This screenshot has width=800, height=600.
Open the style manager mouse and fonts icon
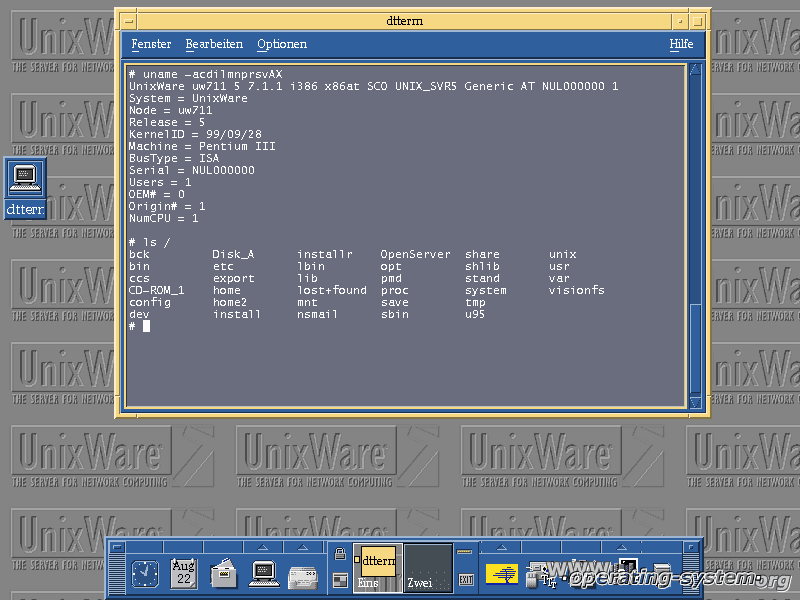pos(541,574)
